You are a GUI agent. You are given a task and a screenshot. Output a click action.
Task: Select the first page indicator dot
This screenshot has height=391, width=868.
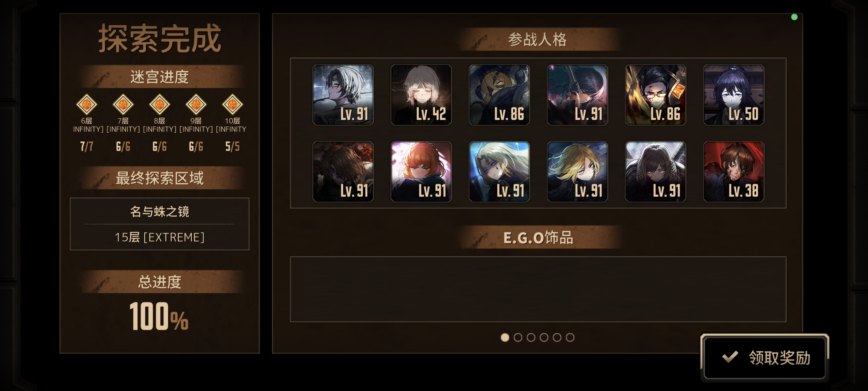click(x=505, y=337)
